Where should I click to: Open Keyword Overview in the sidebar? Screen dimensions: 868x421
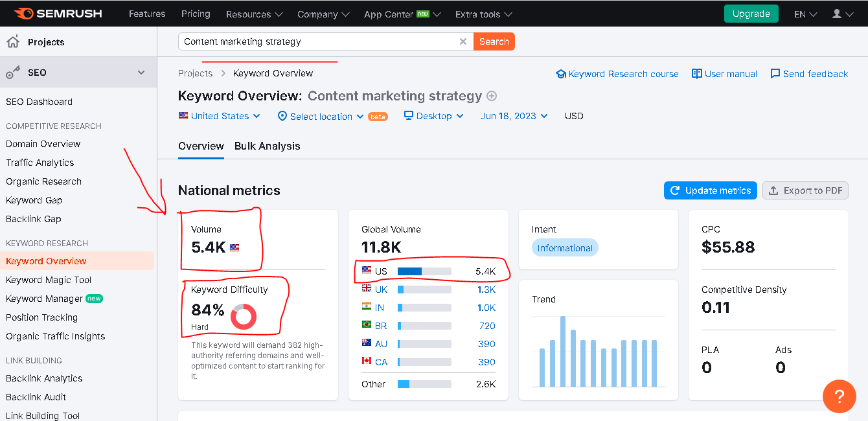(46, 261)
